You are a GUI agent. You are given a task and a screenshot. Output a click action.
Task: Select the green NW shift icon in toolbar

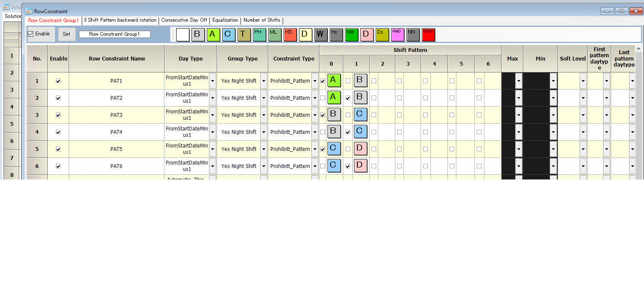351,35
